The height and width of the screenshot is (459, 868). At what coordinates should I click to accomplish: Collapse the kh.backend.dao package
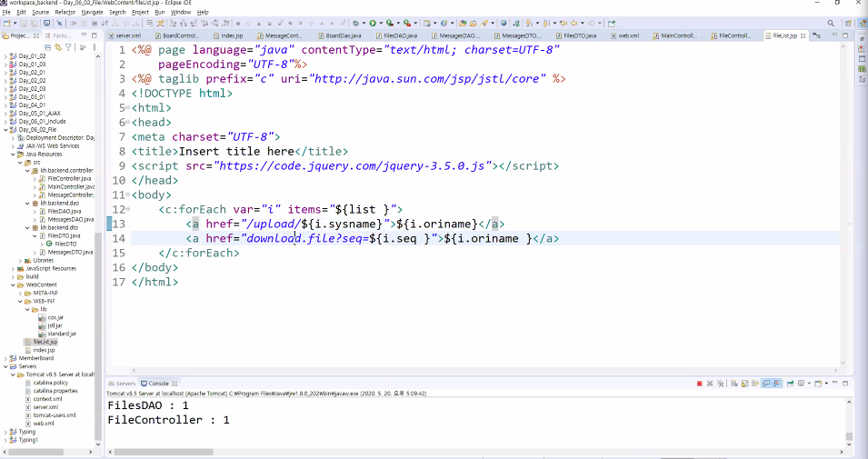[27, 204]
